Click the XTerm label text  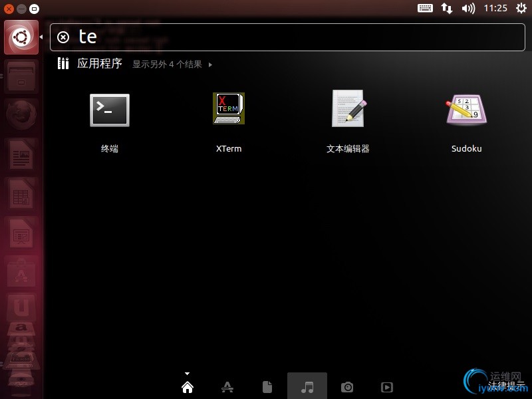[229, 148]
